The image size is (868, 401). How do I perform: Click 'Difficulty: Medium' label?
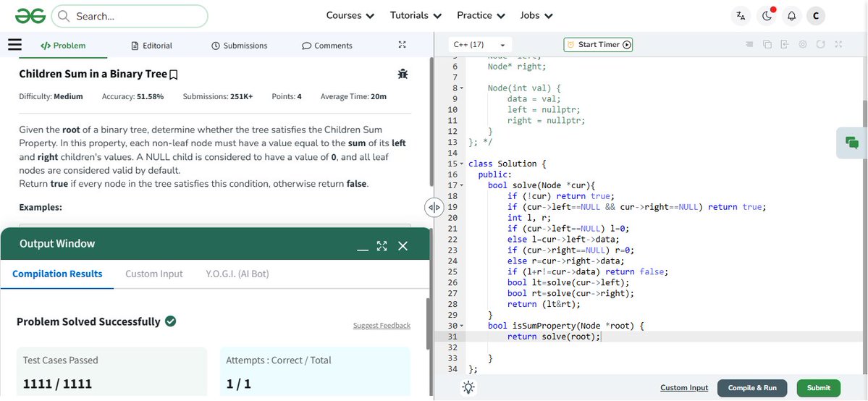(x=51, y=96)
